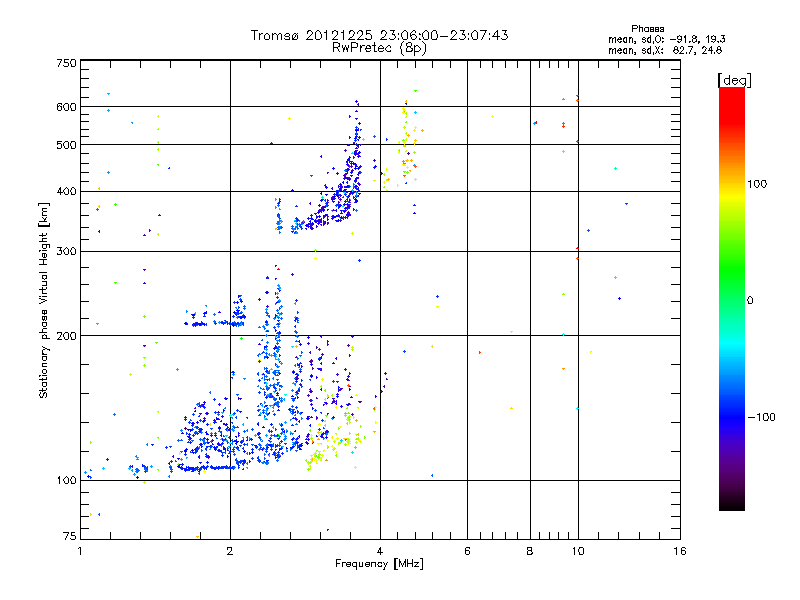This screenshot has height=600, width=800.
Task: Click the y-axis tick label '300'
Action: pos(66,252)
